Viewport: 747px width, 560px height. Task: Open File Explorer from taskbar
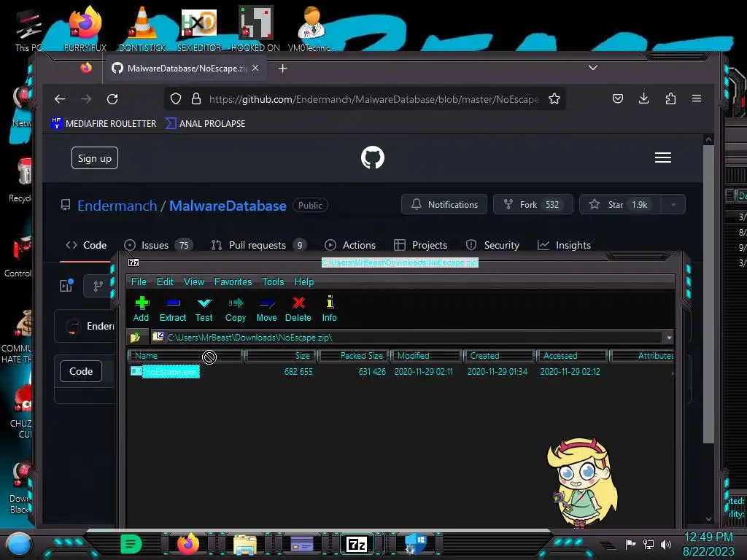coord(245,544)
